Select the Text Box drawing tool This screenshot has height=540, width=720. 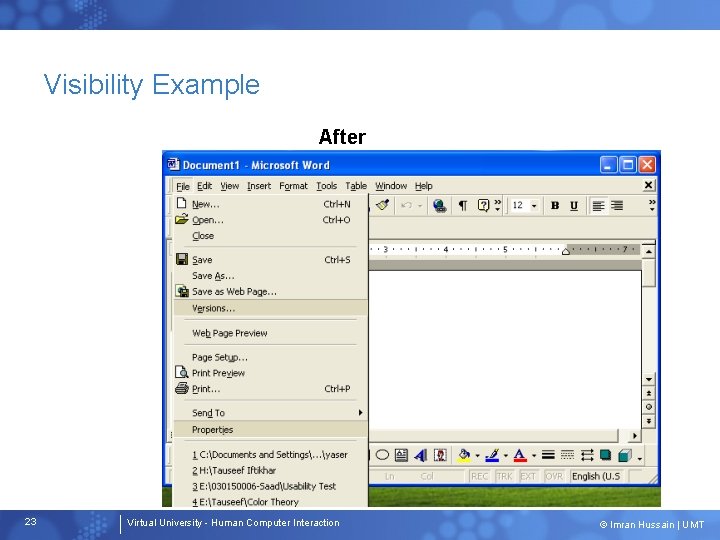coord(401,455)
